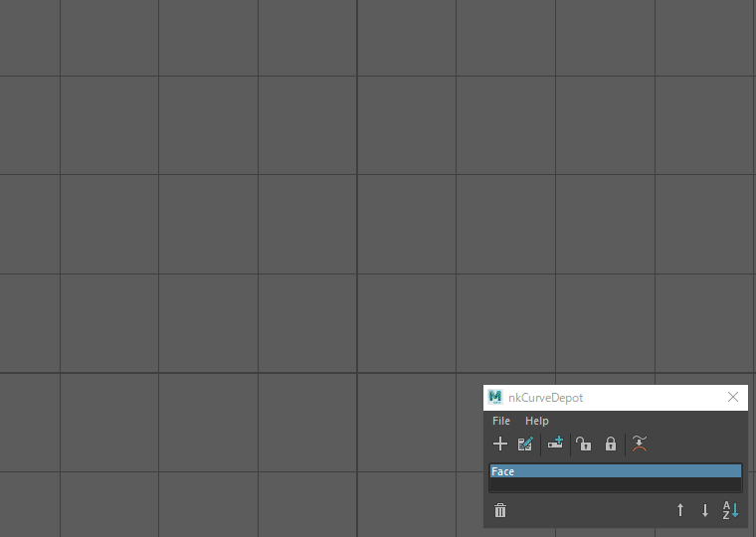Click the add-item icon with cyan plus

pos(555,443)
